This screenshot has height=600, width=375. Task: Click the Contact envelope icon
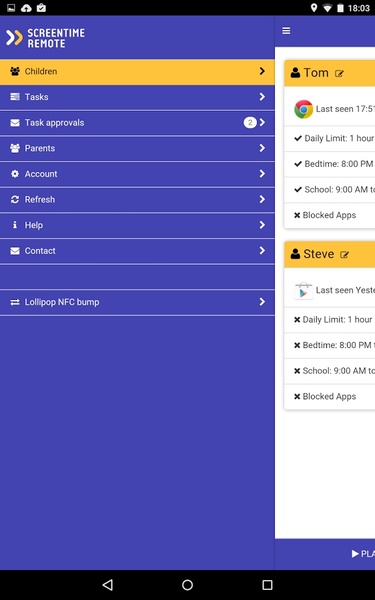[x=15, y=251]
